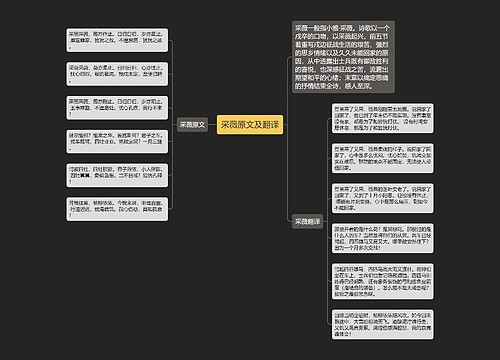Select the translation node mentioning 杨柳依依随风吹

tap(383, 324)
